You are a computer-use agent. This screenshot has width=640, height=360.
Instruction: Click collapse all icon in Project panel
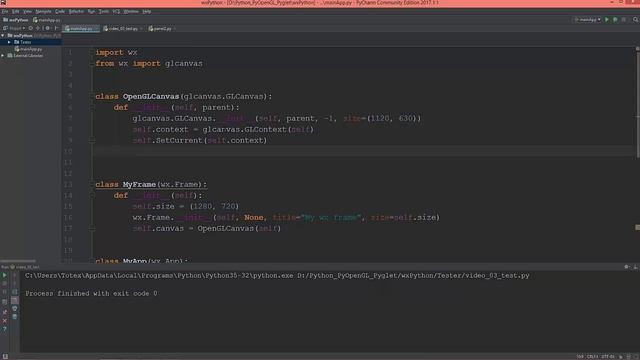click(38, 28)
